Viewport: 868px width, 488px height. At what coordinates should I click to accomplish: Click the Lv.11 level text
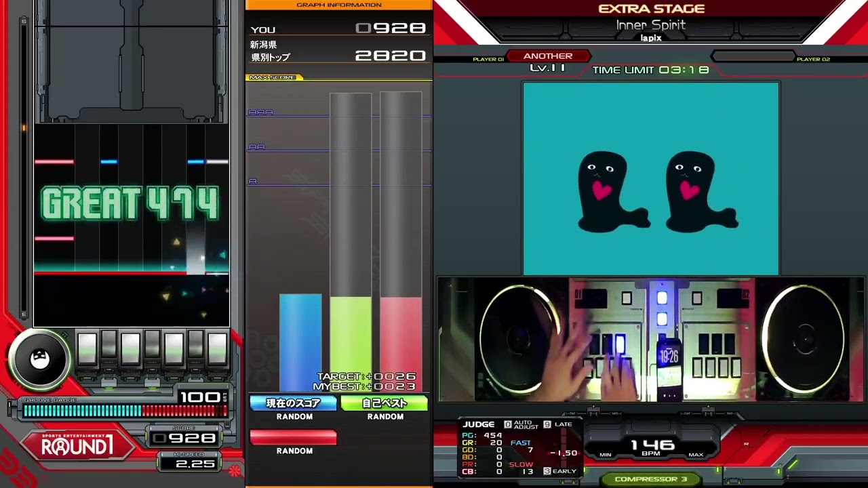[x=547, y=68]
